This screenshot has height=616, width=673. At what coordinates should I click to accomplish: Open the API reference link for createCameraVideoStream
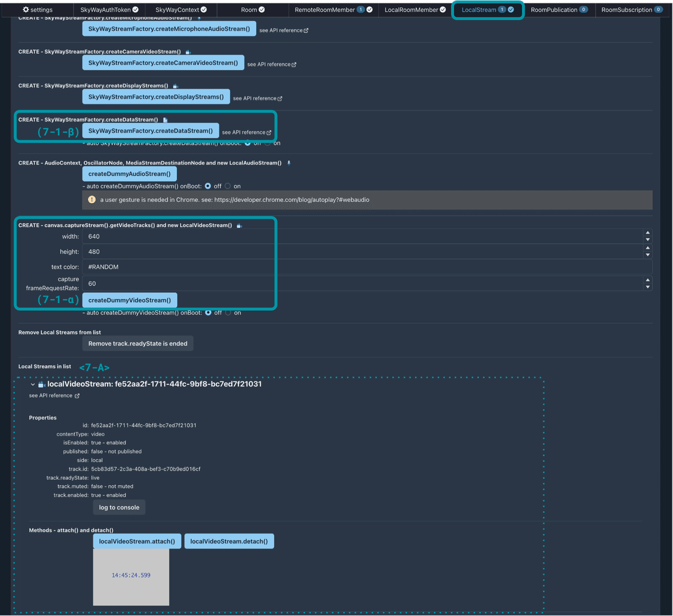click(271, 64)
